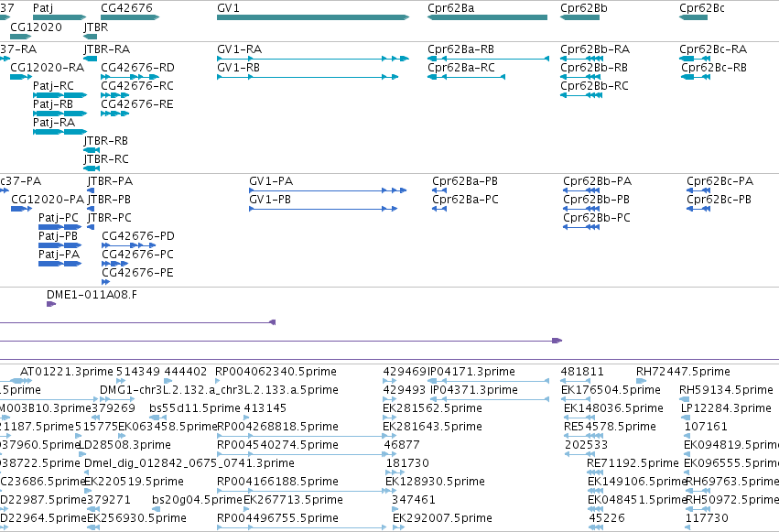Image resolution: width=779 pixels, height=532 pixels.
Task: Click the CG12020-PA protein
Action: (x=21, y=209)
